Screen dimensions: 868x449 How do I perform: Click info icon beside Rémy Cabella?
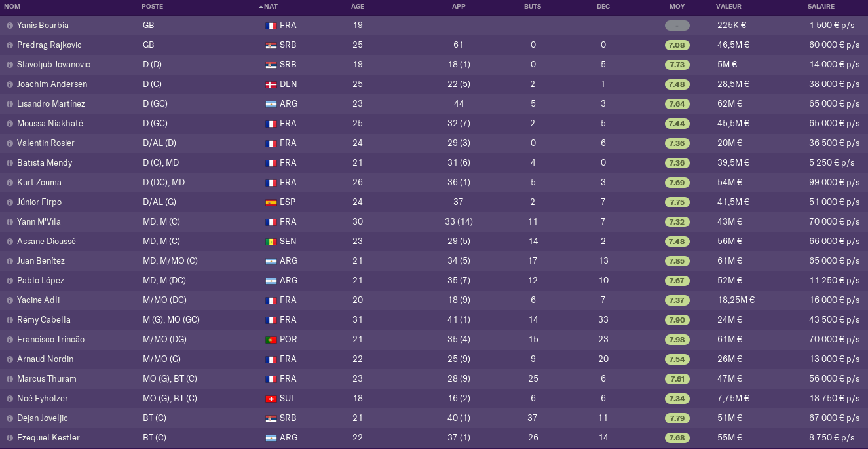[9, 320]
